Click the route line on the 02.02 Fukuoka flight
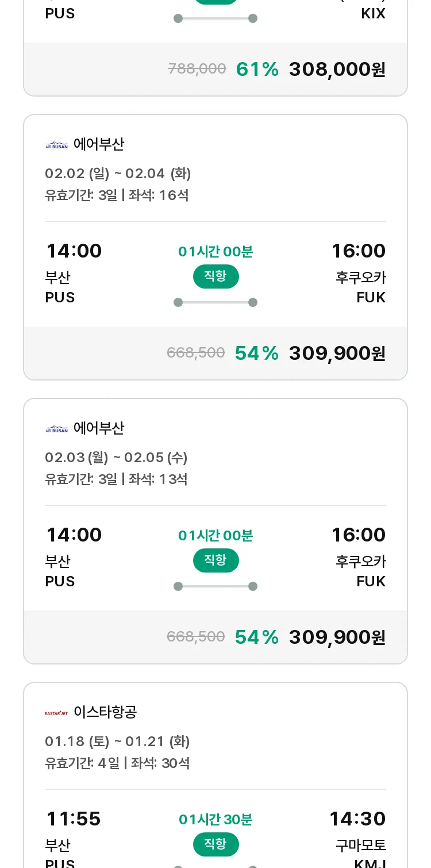Viewport: 431px width, 868px height. (x=215, y=302)
